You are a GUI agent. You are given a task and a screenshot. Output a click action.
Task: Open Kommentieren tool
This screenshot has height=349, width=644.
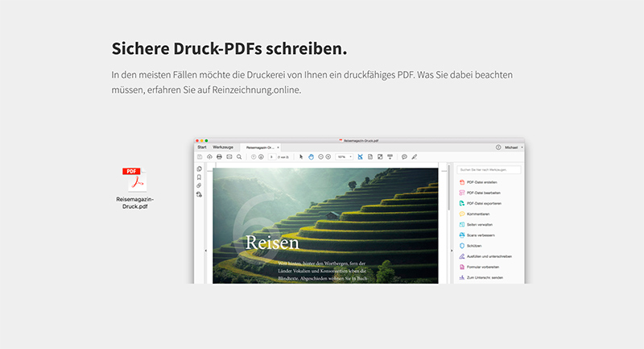474,214
